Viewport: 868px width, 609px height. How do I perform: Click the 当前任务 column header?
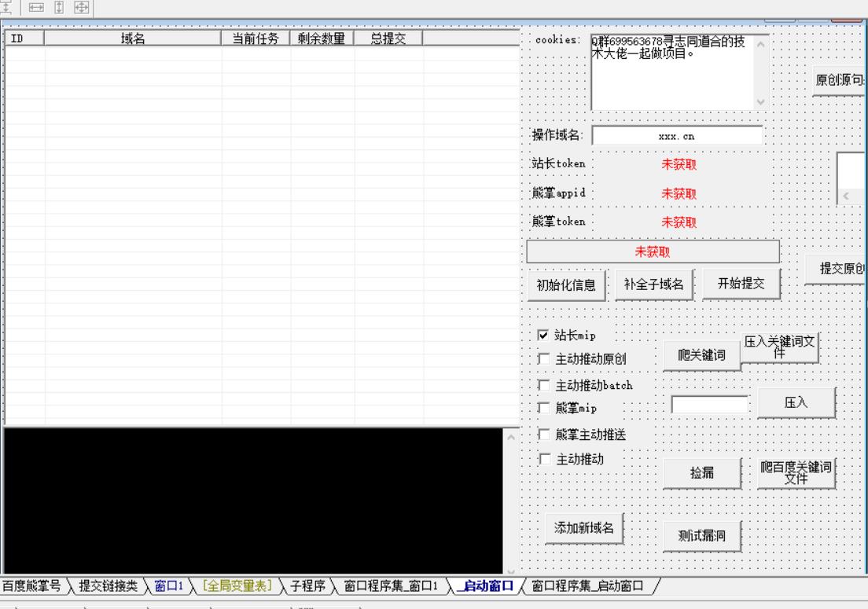coord(256,39)
